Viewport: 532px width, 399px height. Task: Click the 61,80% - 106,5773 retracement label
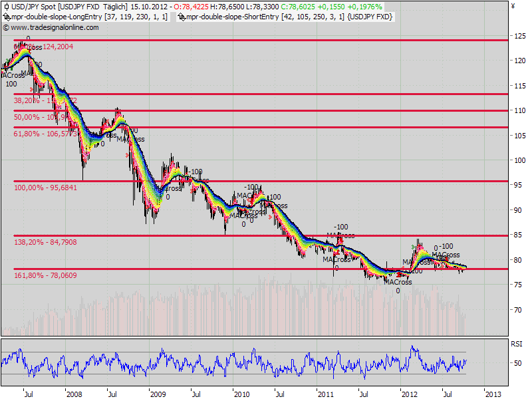click(45, 134)
